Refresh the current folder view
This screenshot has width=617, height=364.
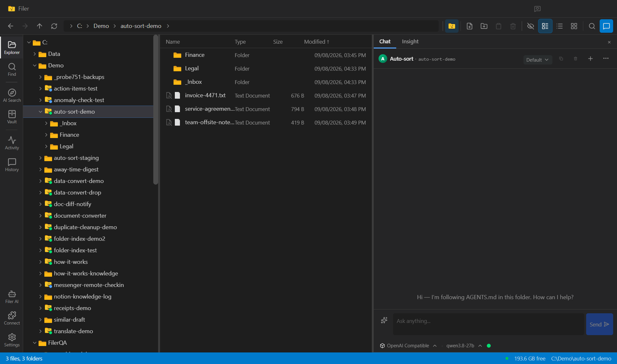[54, 26]
